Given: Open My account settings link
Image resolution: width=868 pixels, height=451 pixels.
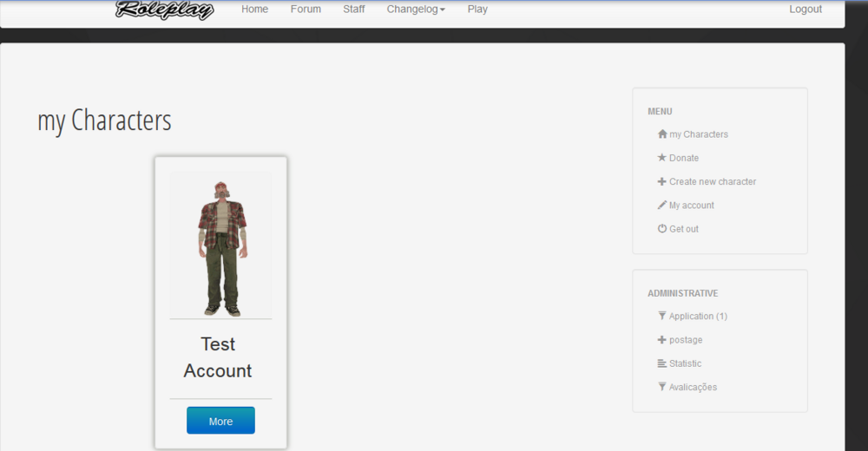Looking at the screenshot, I should click(692, 206).
